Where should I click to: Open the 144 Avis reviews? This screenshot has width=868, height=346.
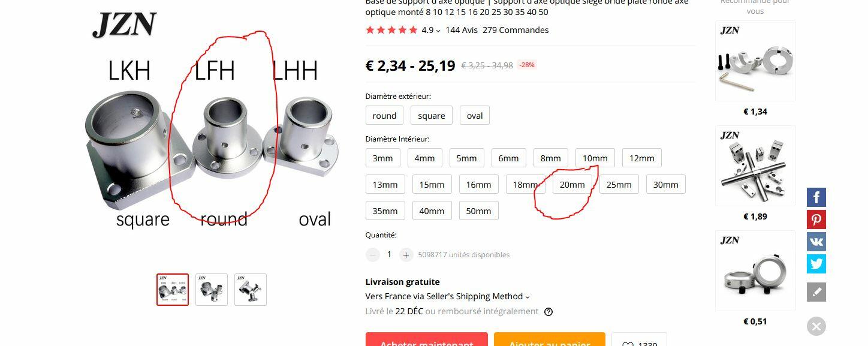[x=462, y=30]
